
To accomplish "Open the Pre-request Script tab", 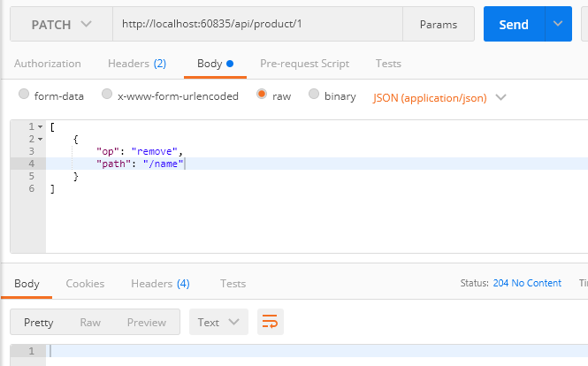I will tap(304, 64).
